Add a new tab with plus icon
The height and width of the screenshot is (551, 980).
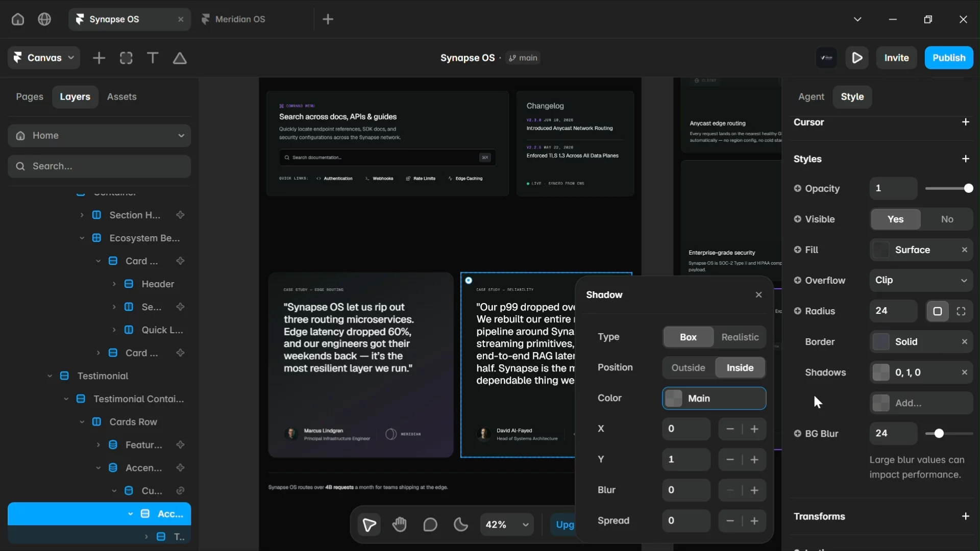pos(328,19)
